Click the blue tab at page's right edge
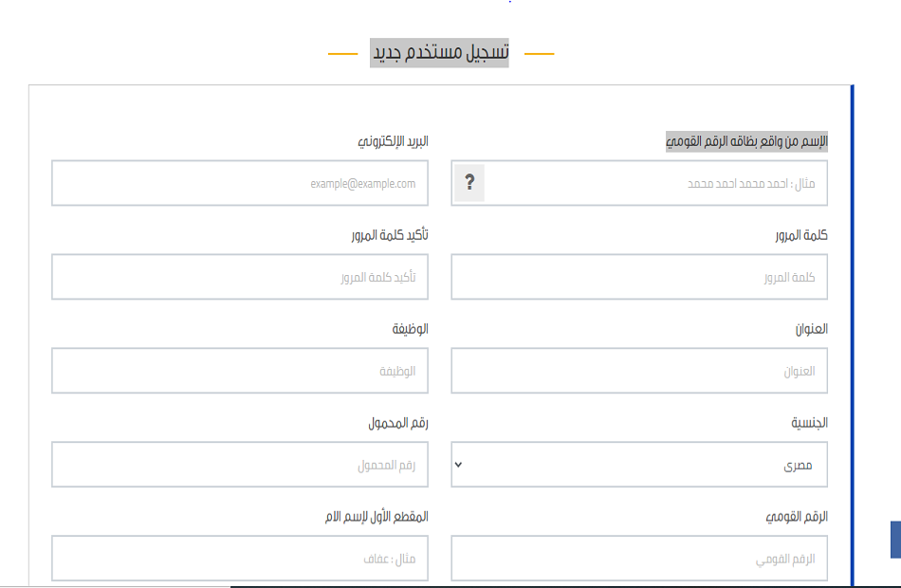 (x=896, y=540)
